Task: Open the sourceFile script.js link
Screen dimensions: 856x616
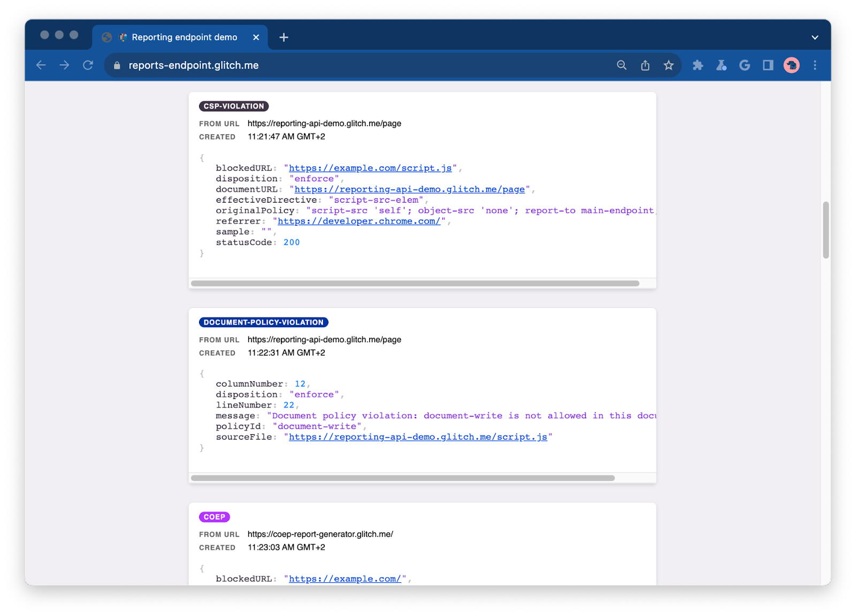Action: [418, 437]
